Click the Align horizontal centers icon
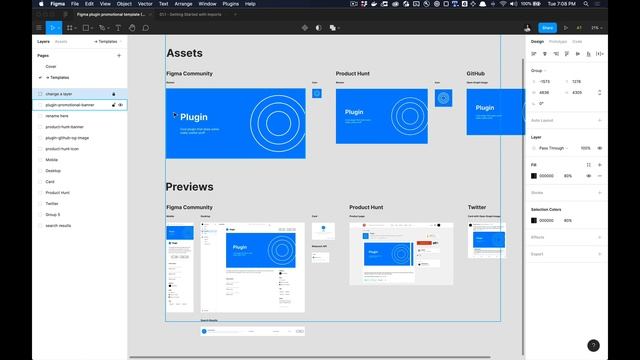The image size is (640, 360). (x=545, y=54)
